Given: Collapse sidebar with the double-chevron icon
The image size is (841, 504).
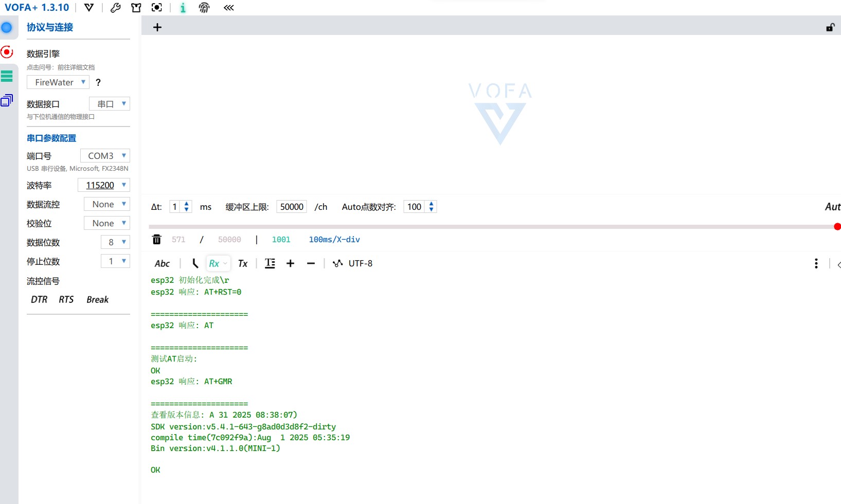Looking at the screenshot, I should pos(229,8).
